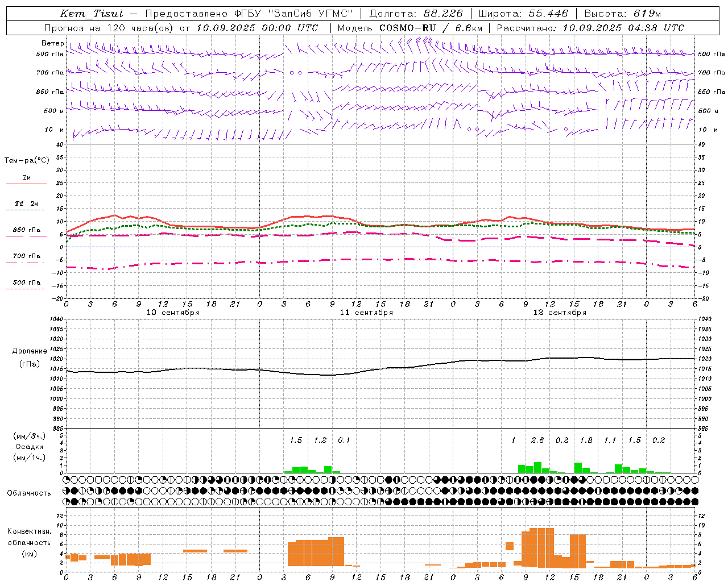Select the Тем-ра(°C) temperature panel label
The width and height of the screenshot is (728, 582).
point(27,161)
